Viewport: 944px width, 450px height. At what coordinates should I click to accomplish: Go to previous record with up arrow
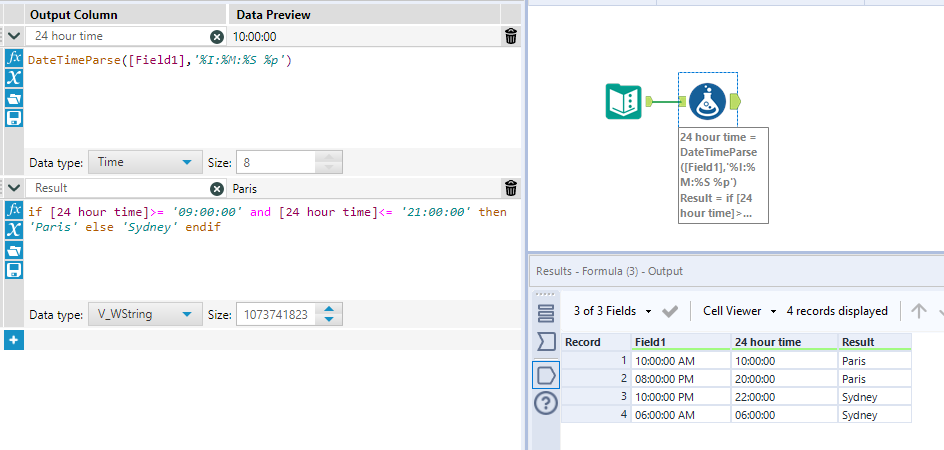point(919,311)
